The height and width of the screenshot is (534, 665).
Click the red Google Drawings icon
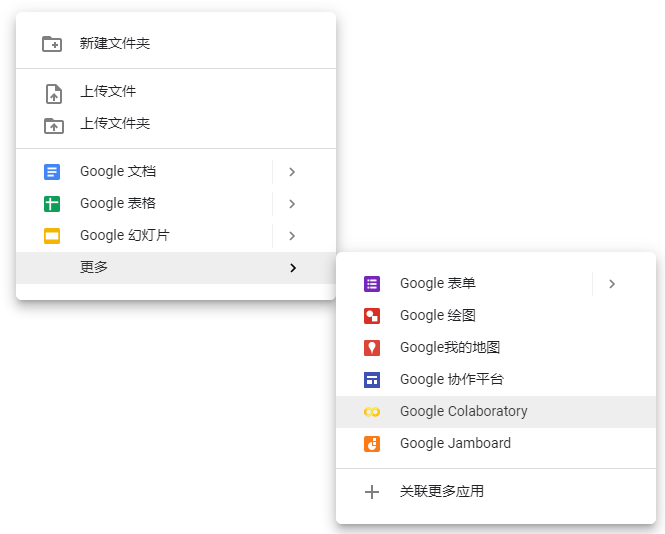coord(372,316)
